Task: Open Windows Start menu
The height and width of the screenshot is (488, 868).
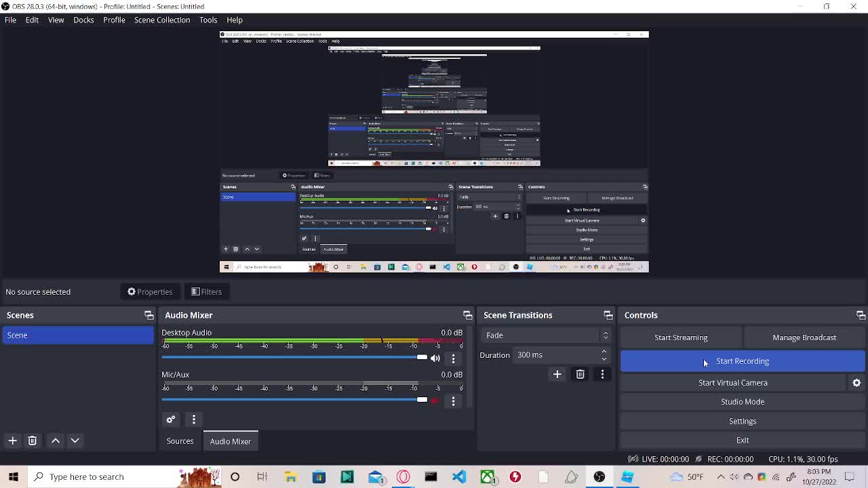Action: [14, 476]
